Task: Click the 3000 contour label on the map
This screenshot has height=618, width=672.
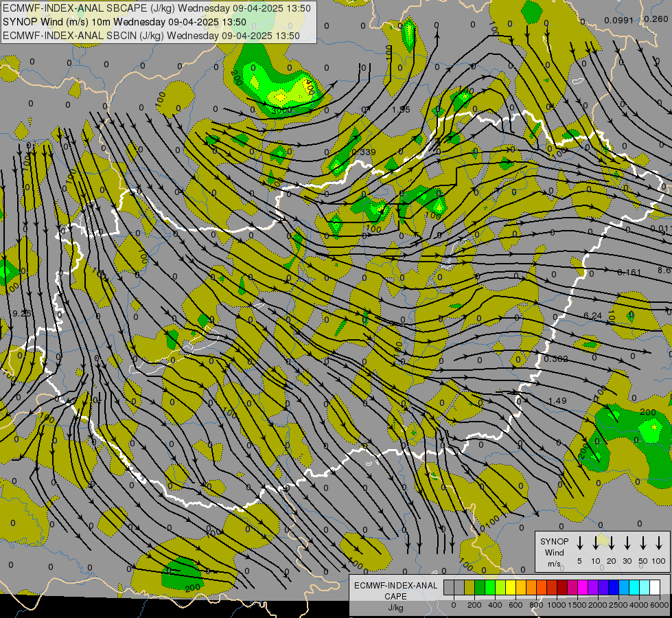Action: (x=281, y=111)
